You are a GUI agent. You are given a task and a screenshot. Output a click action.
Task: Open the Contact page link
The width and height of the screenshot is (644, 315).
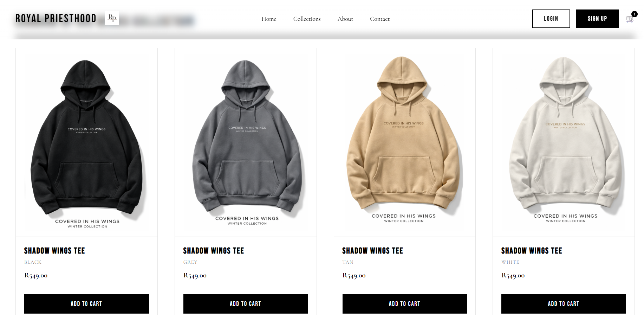[x=379, y=19]
